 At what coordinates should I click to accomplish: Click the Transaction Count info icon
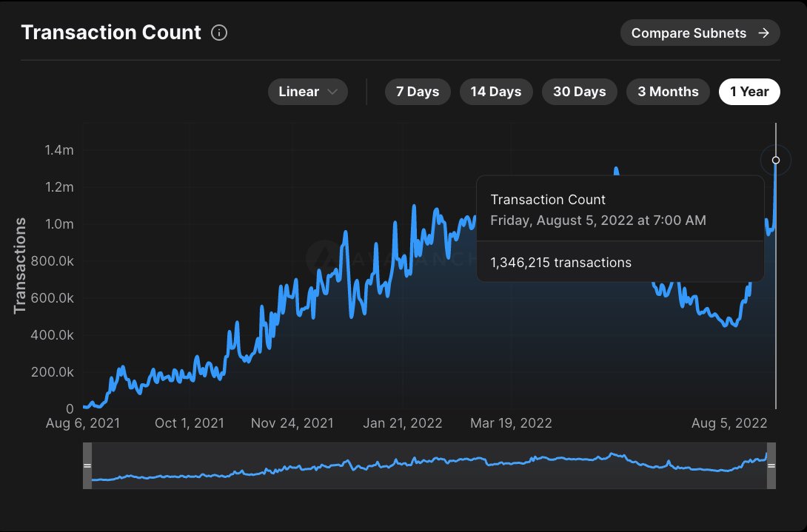[x=218, y=33]
